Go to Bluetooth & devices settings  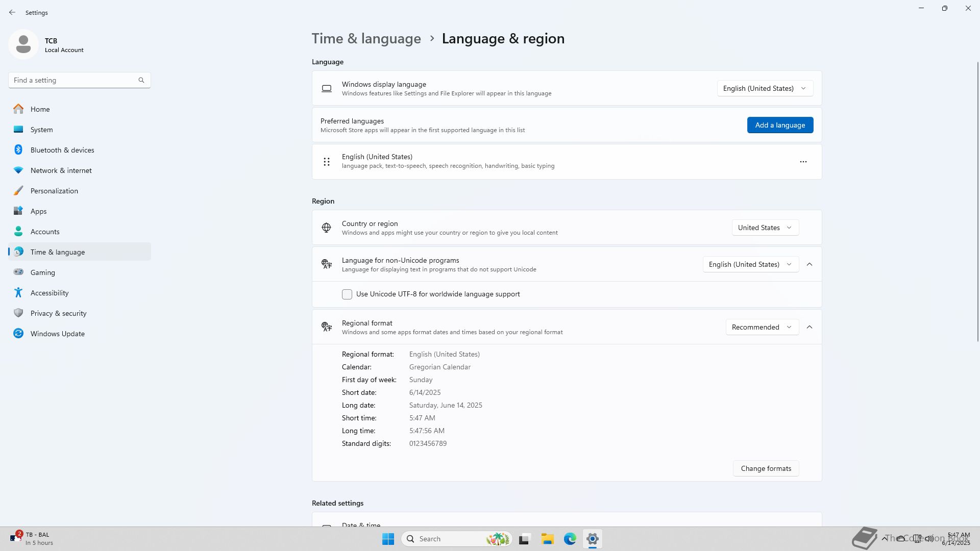coord(62,150)
